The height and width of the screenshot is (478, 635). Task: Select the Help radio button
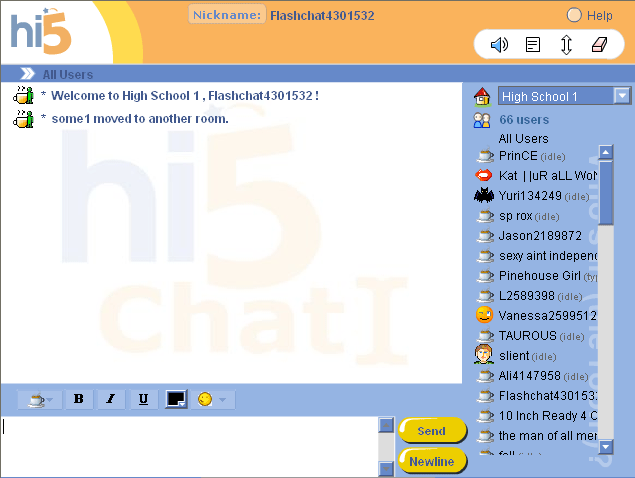point(574,15)
